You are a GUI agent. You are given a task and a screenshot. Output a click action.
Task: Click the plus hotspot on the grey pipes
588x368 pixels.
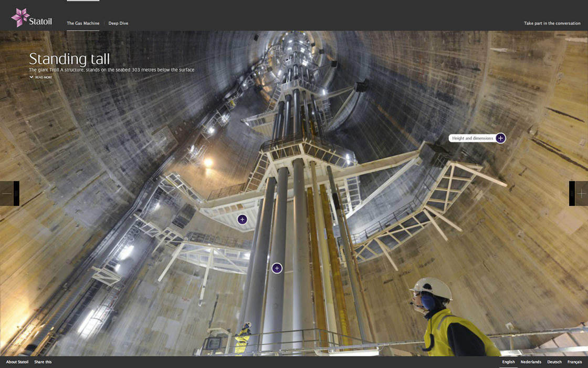(x=277, y=268)
